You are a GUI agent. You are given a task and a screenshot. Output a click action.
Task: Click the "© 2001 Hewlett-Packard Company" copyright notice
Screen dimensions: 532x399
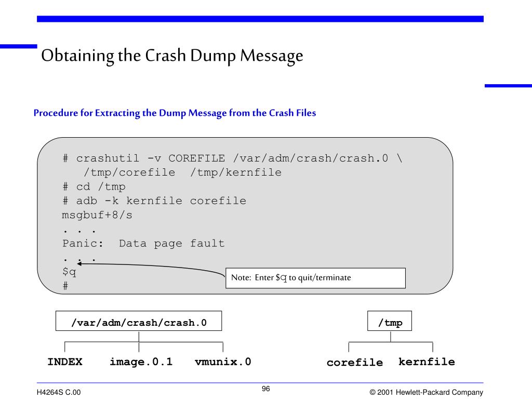click(426, 392)
